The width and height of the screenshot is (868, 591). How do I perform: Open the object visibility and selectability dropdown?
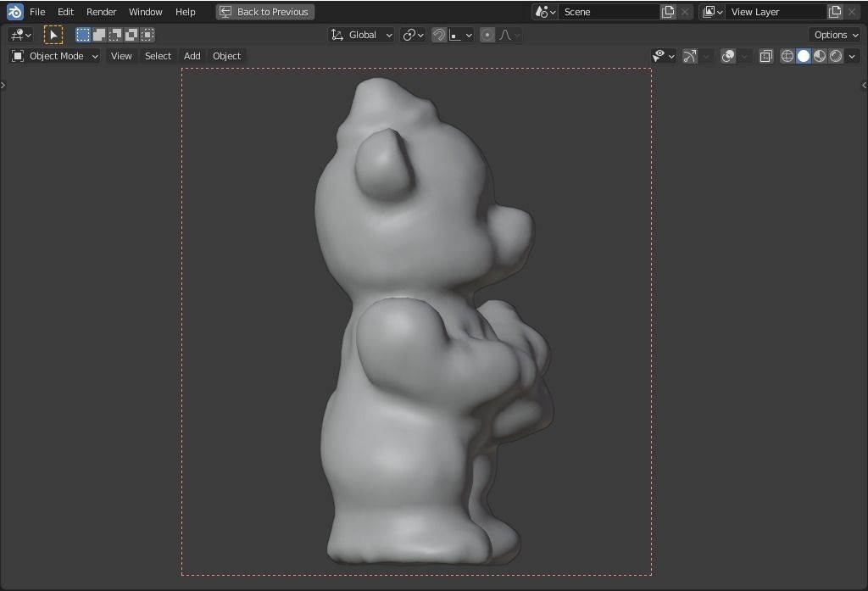pos(663,56)
